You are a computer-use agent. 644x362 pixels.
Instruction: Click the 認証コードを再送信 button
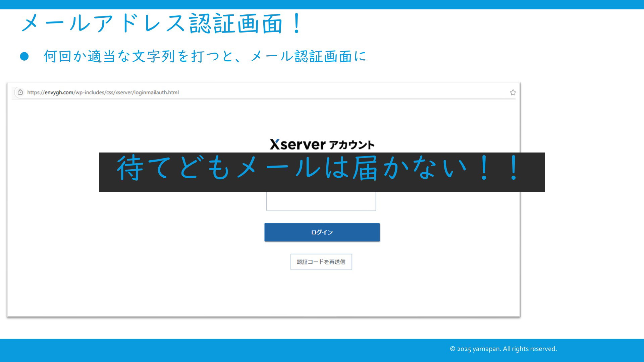321,262
